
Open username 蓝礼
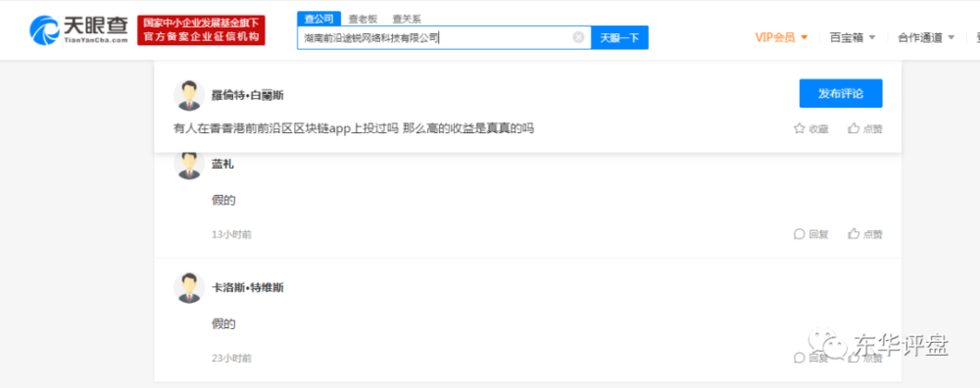[x=223, y=165]
